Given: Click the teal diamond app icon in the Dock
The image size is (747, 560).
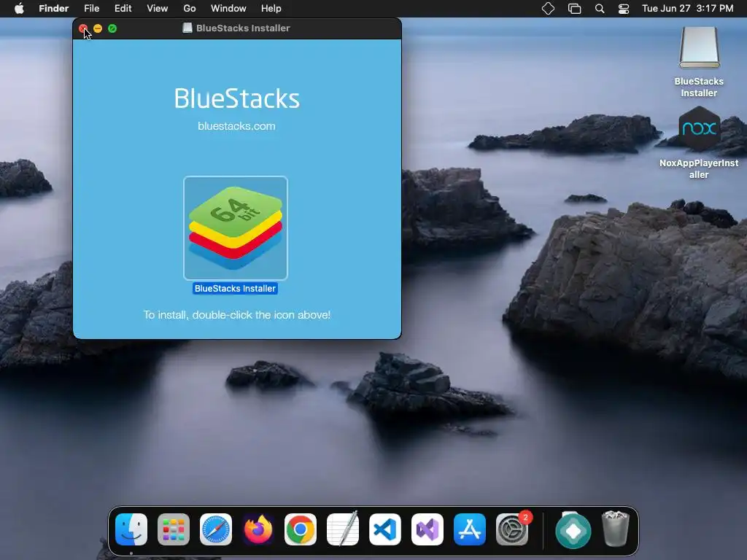Looking at the screenshot, I should click(573, 530).
